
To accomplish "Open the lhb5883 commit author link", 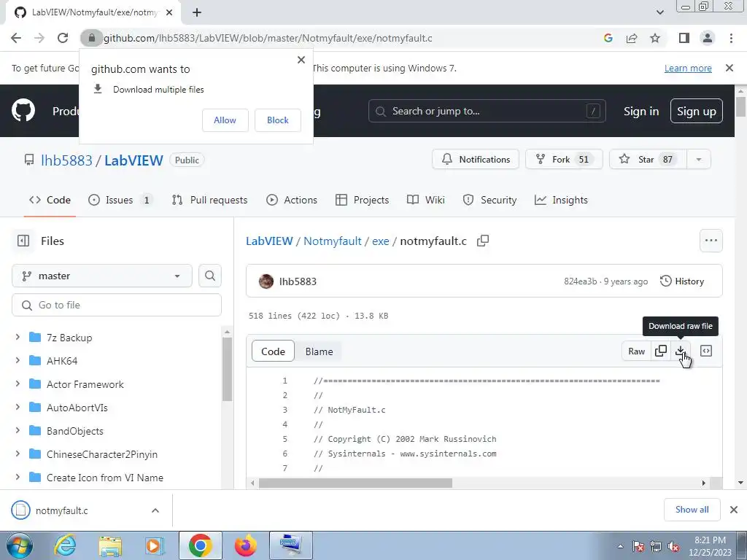I will pyautogui.click(x=298, y=281).
